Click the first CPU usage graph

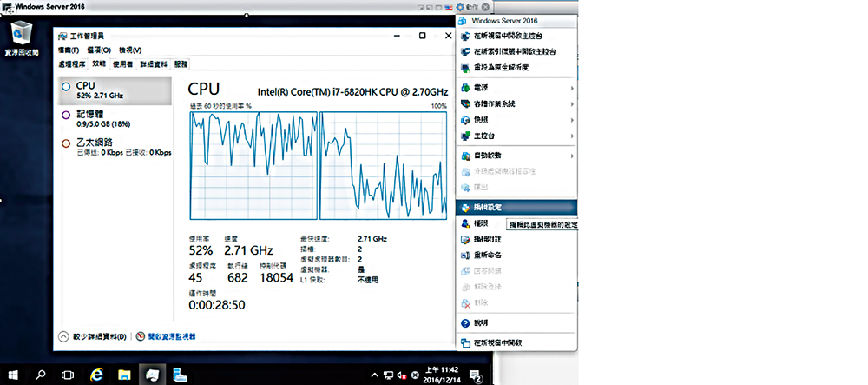pos(253,165)
